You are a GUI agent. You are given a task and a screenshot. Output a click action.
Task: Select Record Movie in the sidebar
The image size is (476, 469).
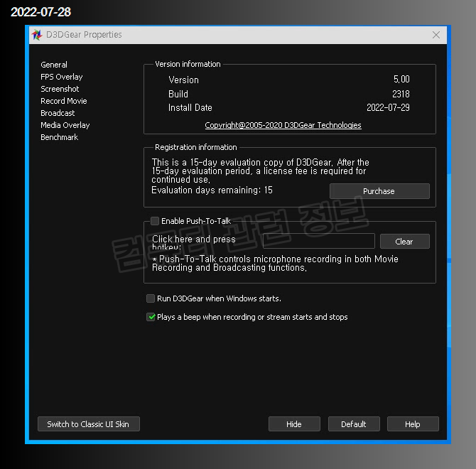pyautogui.click(x=64, y=101)
